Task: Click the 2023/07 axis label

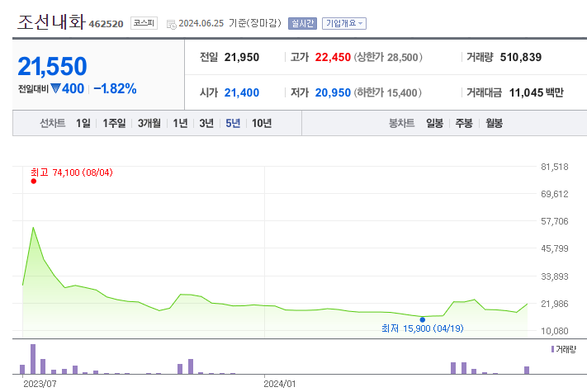Action: [40, 384]
